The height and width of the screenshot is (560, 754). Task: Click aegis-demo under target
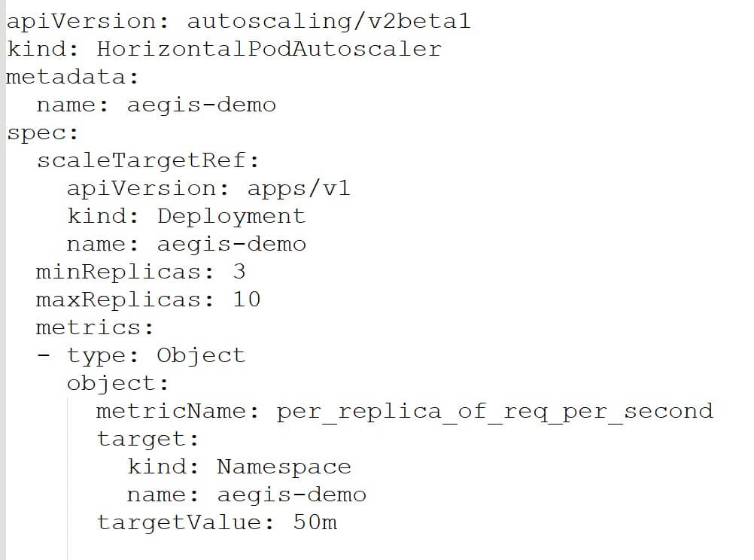point(291,495)
